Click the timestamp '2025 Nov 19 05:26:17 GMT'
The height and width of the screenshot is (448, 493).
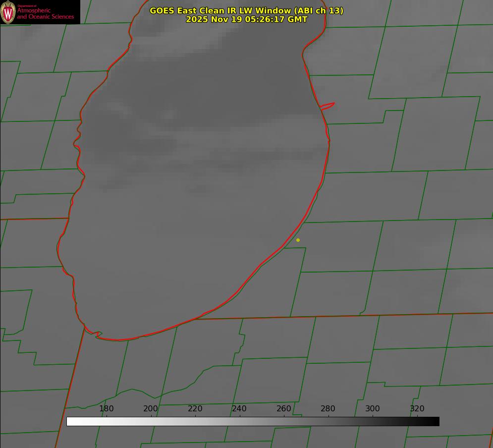247,19
